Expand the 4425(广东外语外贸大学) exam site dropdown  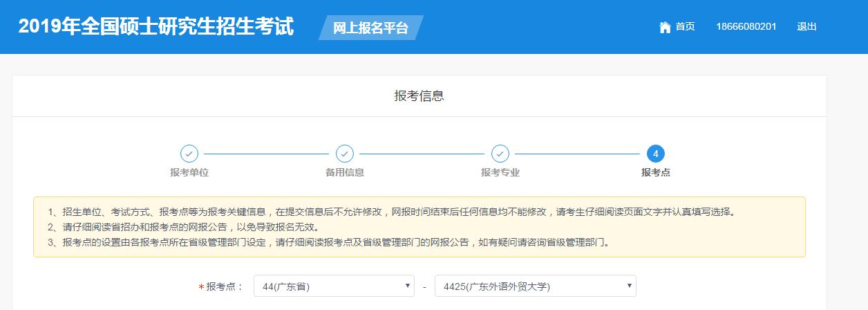tap(535, 286)
